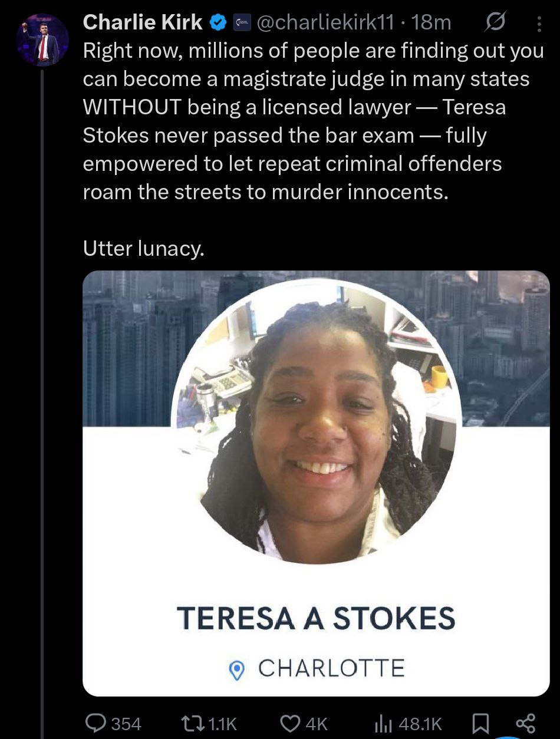Open the post text starting 'Right now, millions'
The width and height of the screenshot is (560, 739).
point(313,121)
